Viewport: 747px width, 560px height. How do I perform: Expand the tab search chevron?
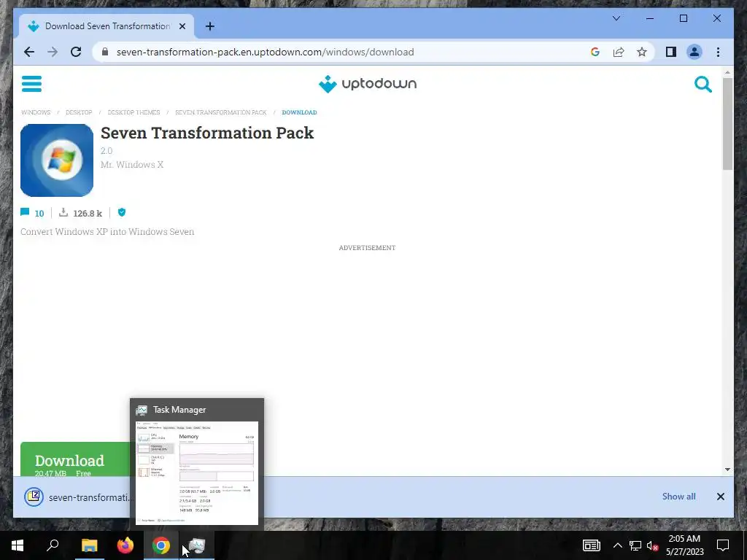[616, 18]
